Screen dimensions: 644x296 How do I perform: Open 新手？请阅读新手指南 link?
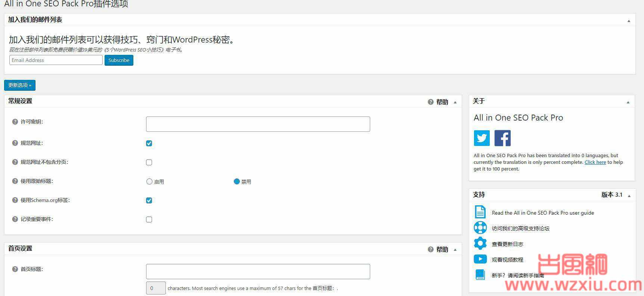(x=518, y=275)
